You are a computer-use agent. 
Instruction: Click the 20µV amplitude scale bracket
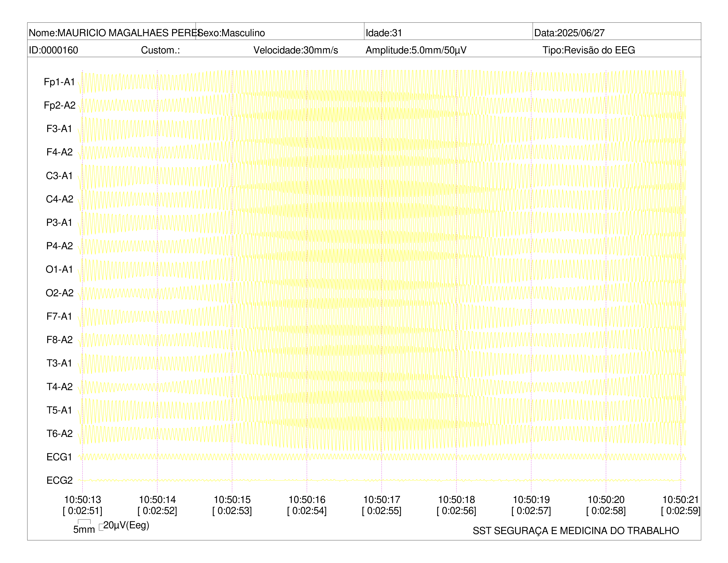(x=101, y=528)
